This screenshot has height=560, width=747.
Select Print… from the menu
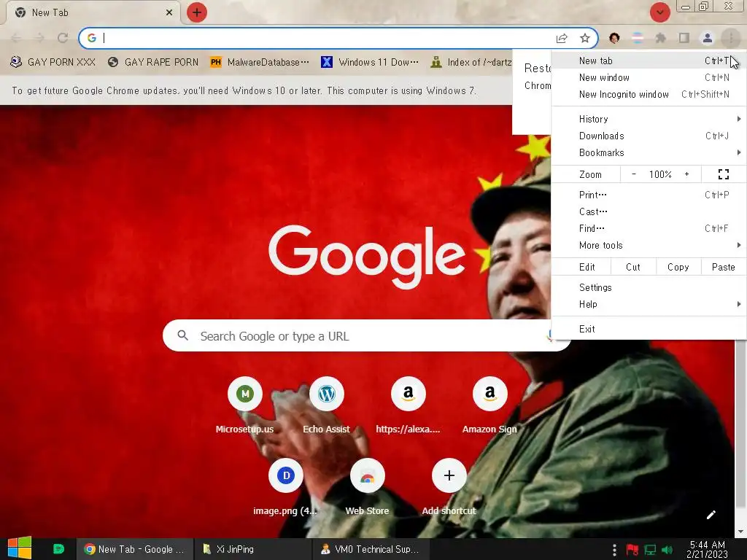point(649,195)
